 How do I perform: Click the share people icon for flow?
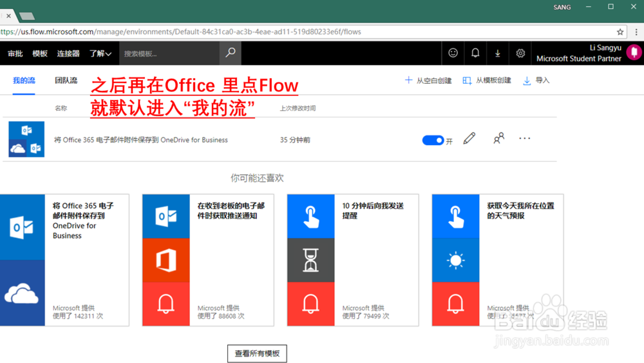498,138
